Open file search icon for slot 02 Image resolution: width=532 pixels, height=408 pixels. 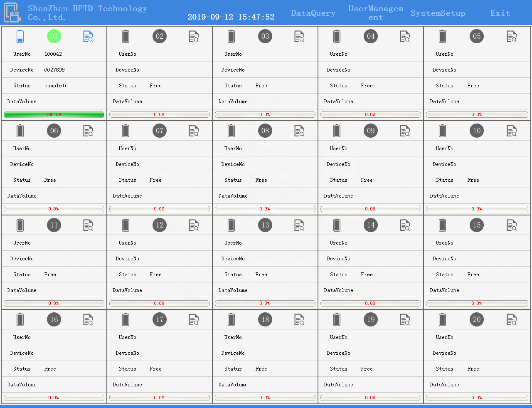pyautogui.click(x=194, y=37)
